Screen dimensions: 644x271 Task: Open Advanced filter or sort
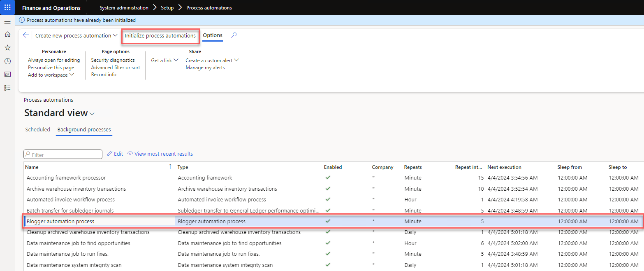[x=116, y=68]
